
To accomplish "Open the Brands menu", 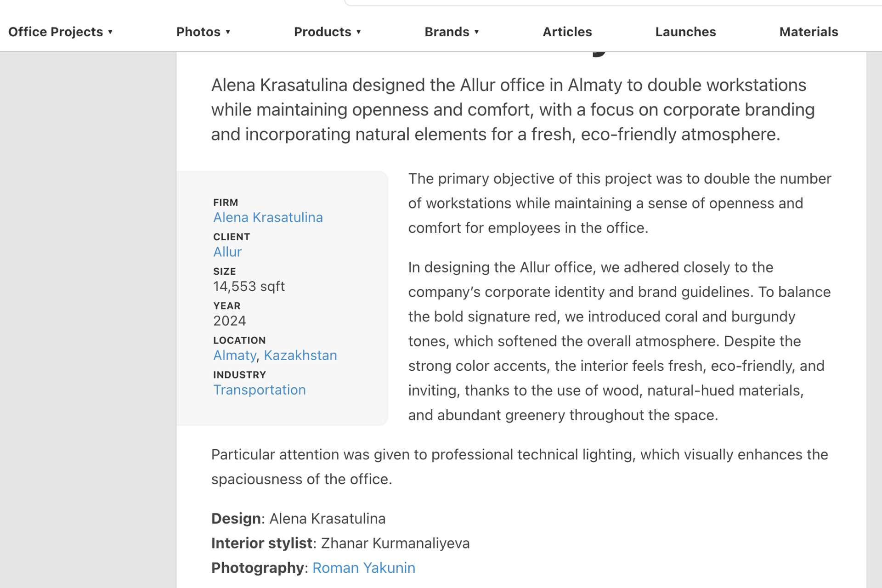I will pyautogui.click(x=447, y=32).
